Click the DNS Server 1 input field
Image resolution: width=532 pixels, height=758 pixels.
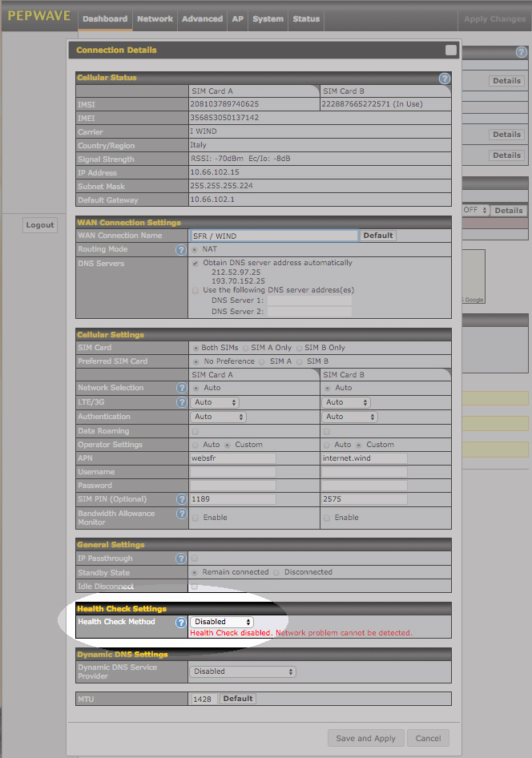(x=309, y=300)
